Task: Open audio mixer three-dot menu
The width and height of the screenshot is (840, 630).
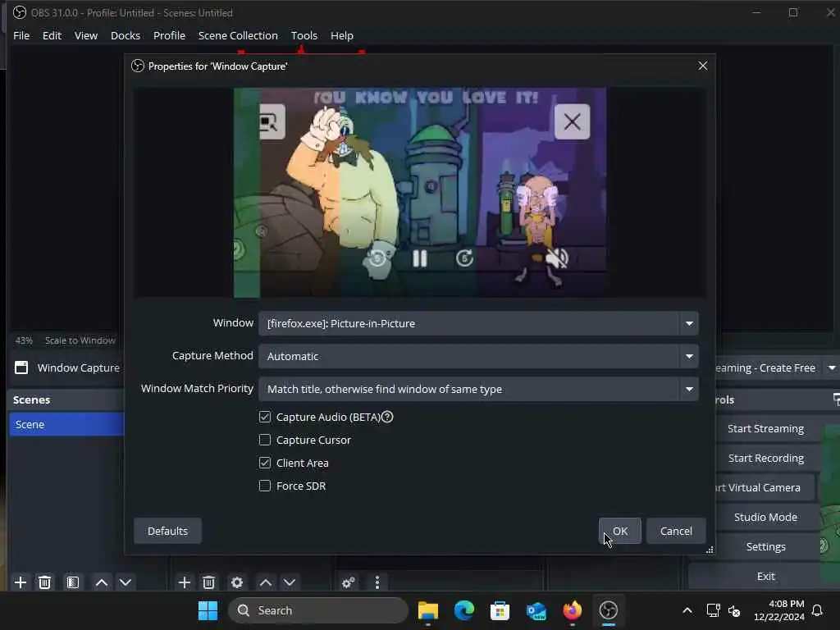Action: click(x=377, y=582)
